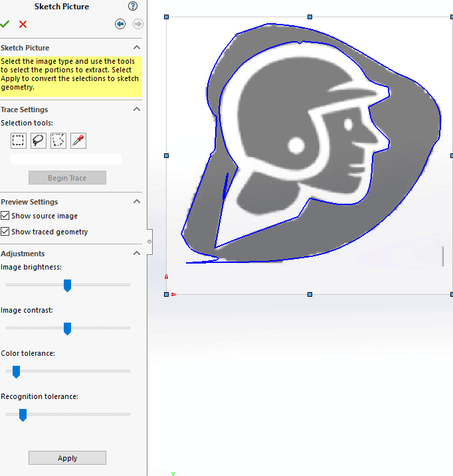The width and height of the screenshot is (453, 476).
Task: Go to previous page with back arrow
Action: (120, 24)
